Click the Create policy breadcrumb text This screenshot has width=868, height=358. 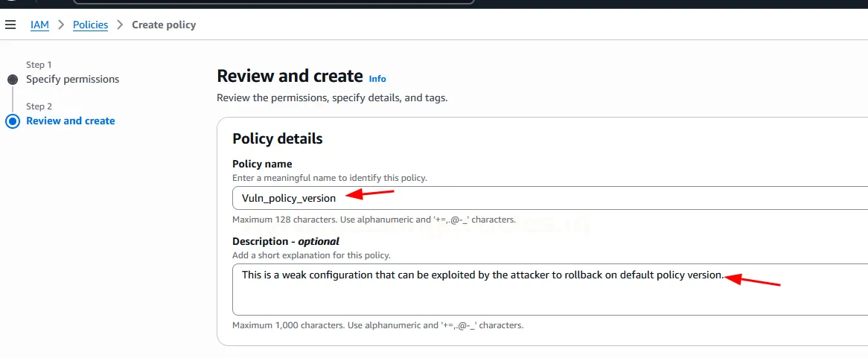click(164, 25)
